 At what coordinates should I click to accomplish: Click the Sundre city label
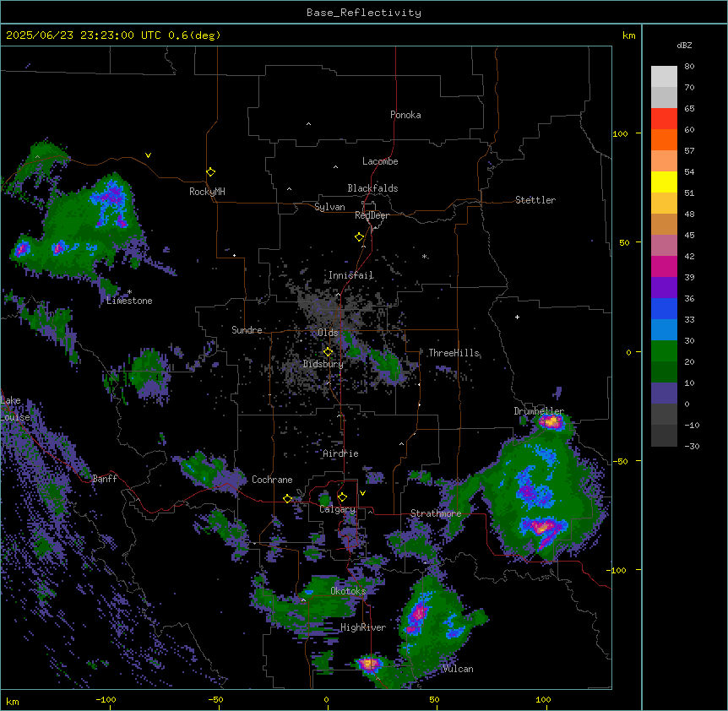pos(247,330)
